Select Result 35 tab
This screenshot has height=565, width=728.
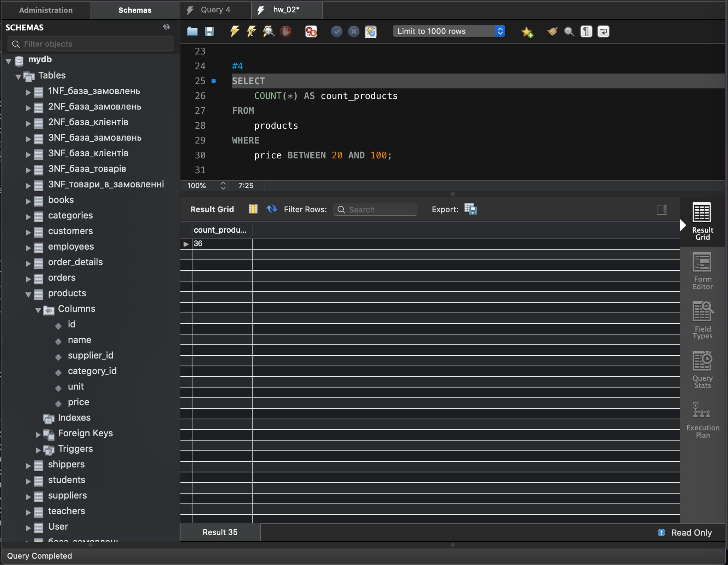click(x=220, y=532)
